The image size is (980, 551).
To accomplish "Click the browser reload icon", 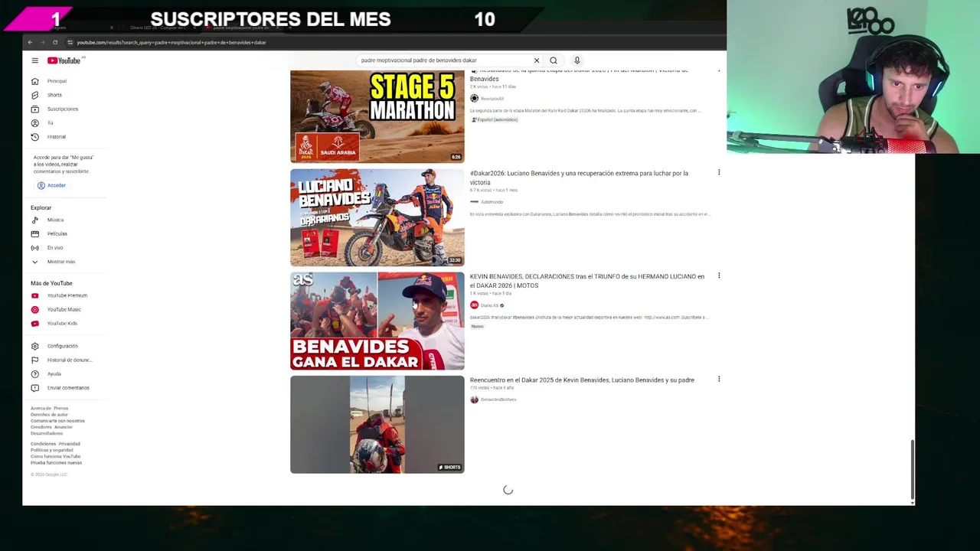I will pyautogui.click(x=55, y=42).
